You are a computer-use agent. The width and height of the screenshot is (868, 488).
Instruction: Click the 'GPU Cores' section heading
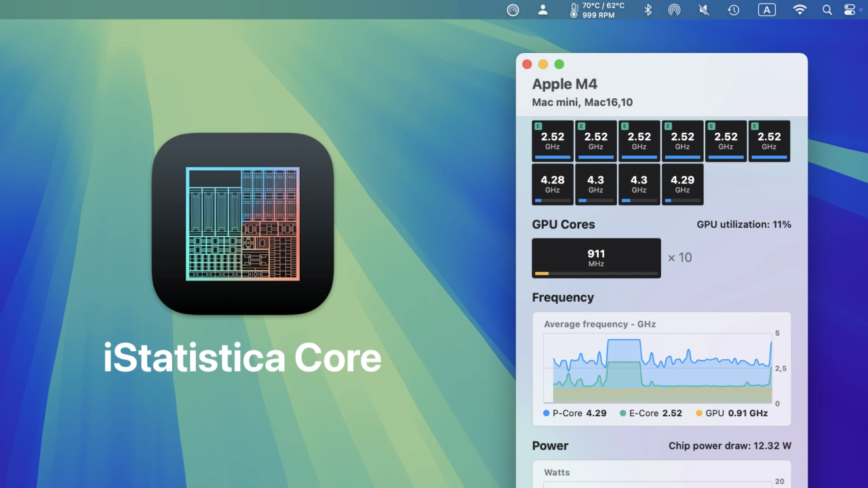[x=564, y=224]
